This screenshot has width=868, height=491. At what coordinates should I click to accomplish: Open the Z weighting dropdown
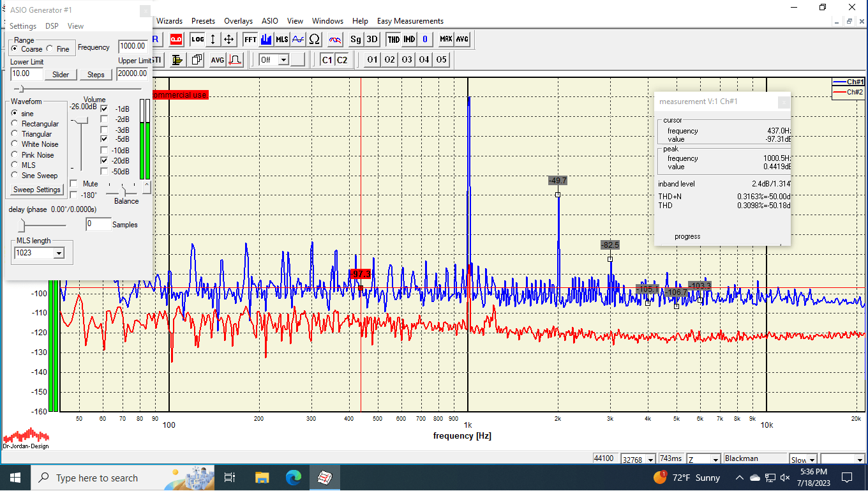715,459
